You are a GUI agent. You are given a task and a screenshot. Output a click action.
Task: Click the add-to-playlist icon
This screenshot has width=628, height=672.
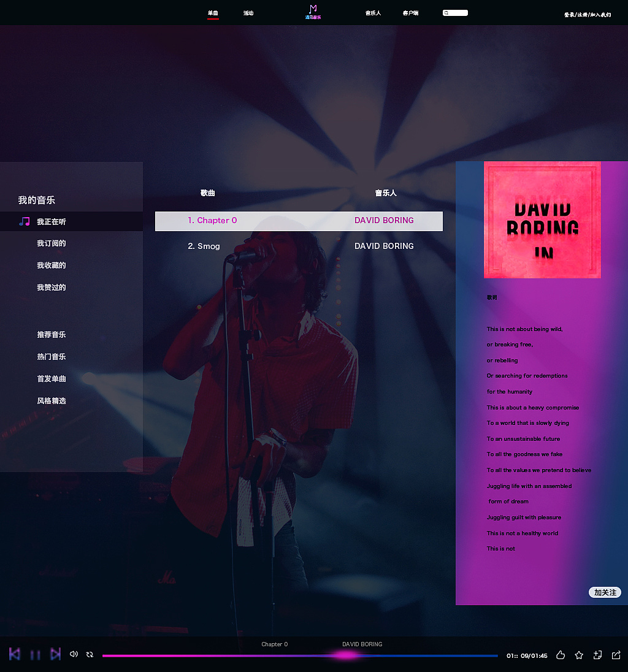click(x=597, y=655)
